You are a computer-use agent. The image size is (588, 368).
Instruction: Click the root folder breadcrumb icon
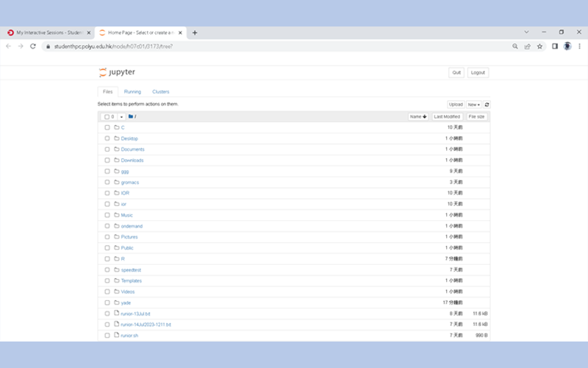[x=131, y=116]
